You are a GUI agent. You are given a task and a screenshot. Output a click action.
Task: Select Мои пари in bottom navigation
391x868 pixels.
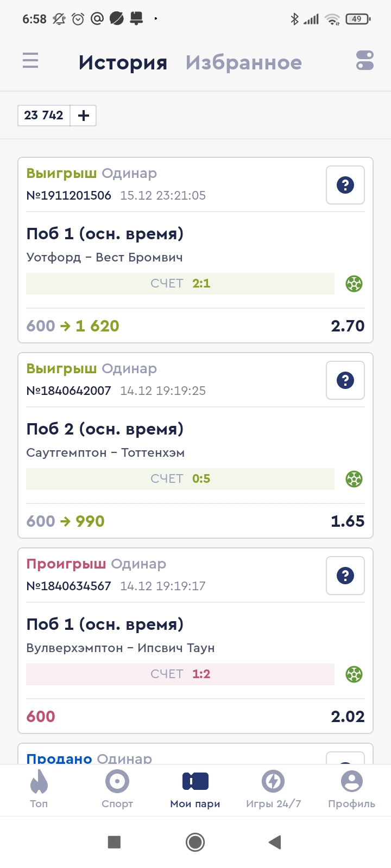[x=195, y=789]
